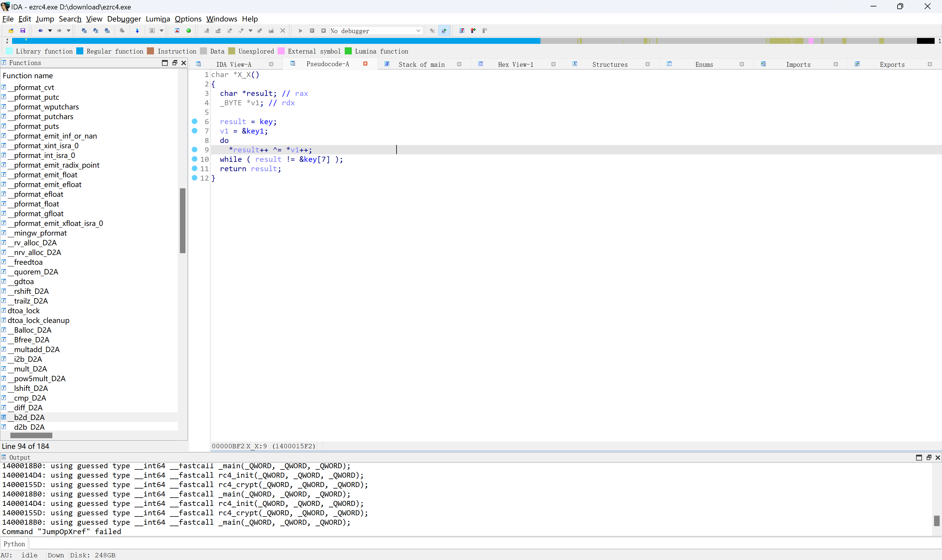Click the last gray toolbar icon with x
Viewport: 942px width, 560px height.
pos(485,31)
